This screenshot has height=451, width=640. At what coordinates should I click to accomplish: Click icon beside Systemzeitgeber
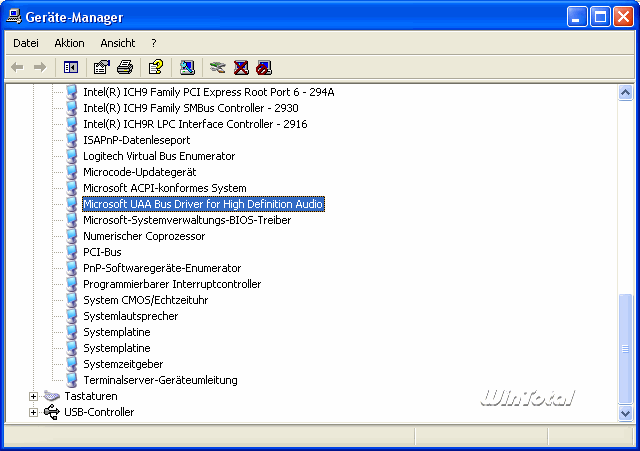click(x=72, y=364)
